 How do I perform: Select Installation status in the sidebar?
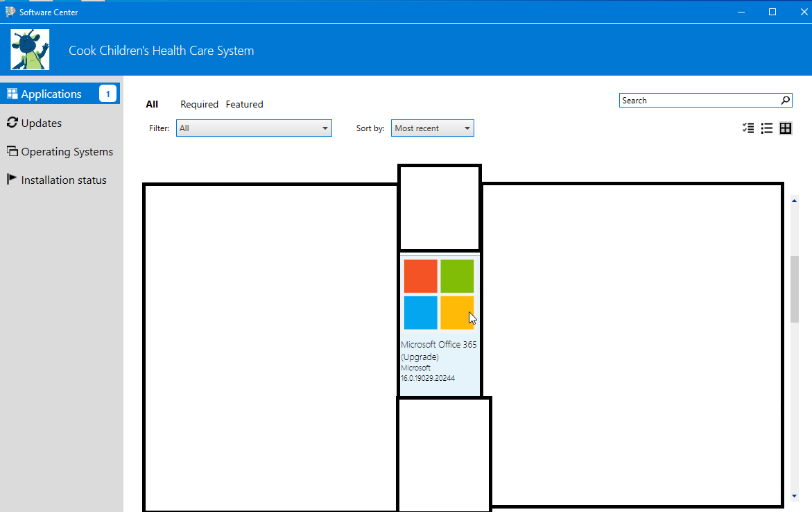point(62,179)
